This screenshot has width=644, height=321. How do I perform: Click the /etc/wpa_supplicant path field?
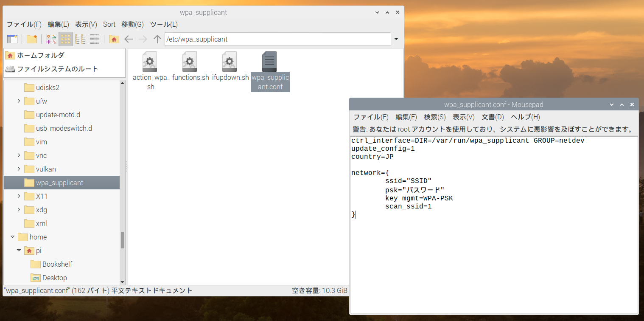point(277,39)
